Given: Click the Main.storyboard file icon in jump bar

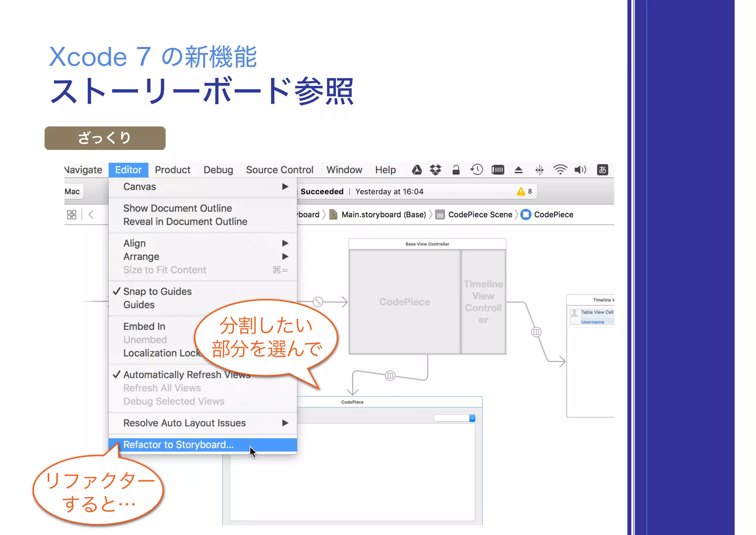Looking at the screenshot, I should [x=333, y=215].
